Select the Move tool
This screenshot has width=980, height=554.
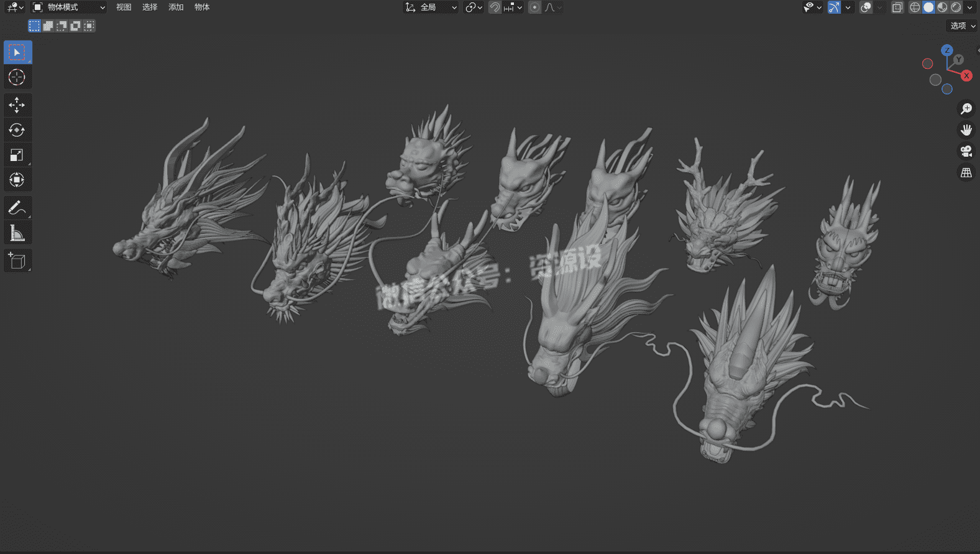(17, 105)
